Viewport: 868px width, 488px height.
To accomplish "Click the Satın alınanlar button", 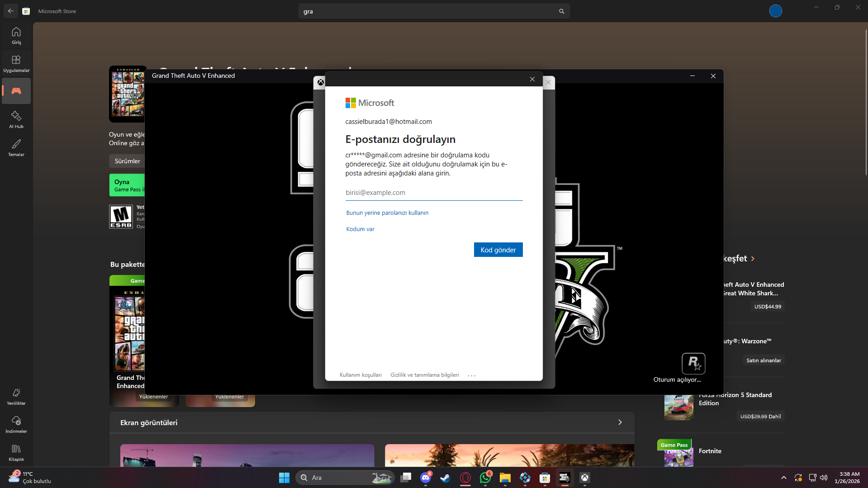I will 764,360.
